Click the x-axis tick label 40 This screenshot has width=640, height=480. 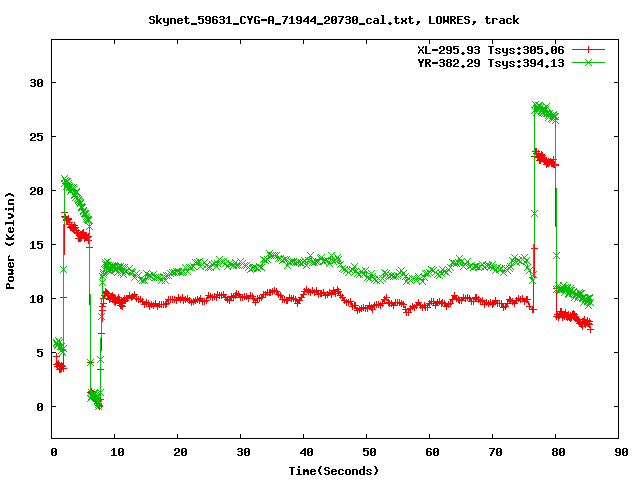click(307, 452)
